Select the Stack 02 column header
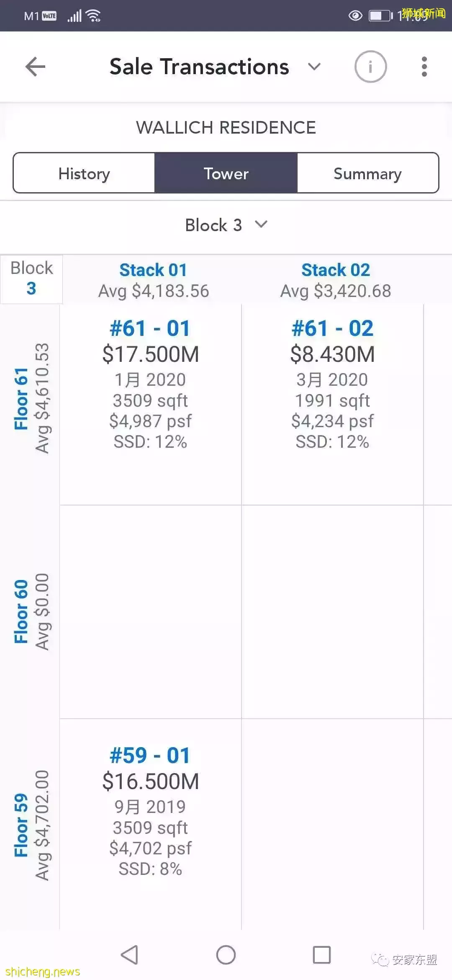 tap(336, 280)
